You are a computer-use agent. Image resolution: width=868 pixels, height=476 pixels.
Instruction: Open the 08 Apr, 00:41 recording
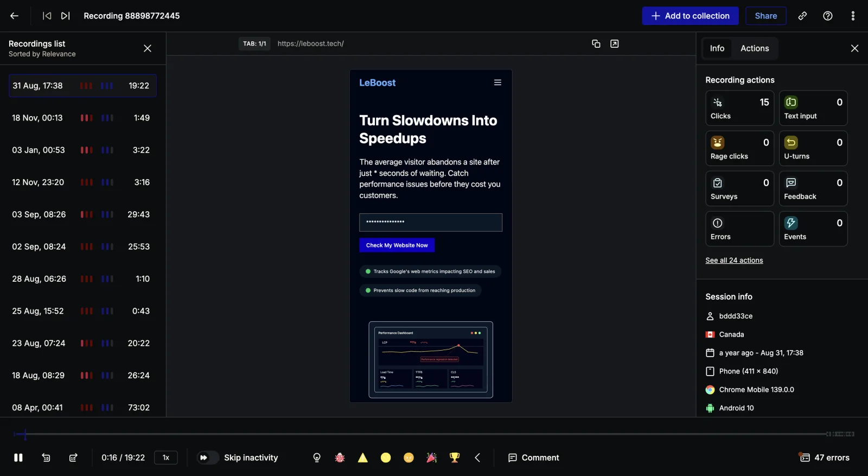click(x=82, y=408)
